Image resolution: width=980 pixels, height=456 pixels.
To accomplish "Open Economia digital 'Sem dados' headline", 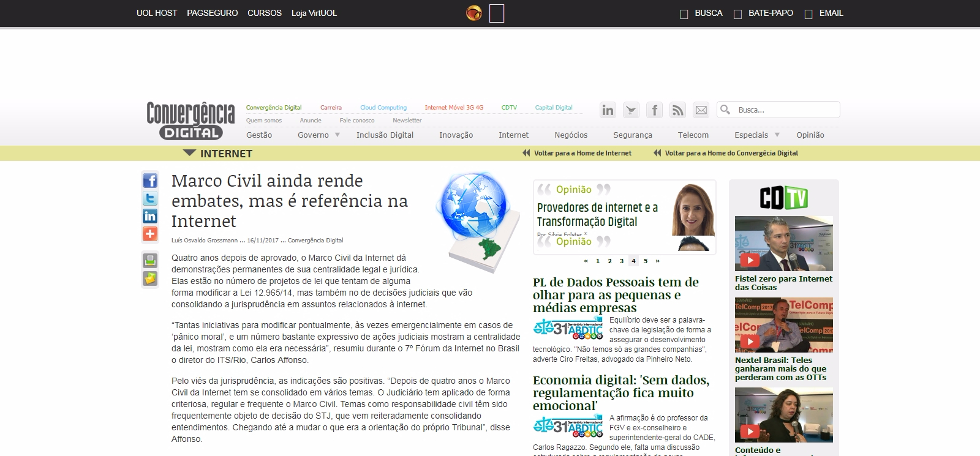I will click(x=621, y=393).
